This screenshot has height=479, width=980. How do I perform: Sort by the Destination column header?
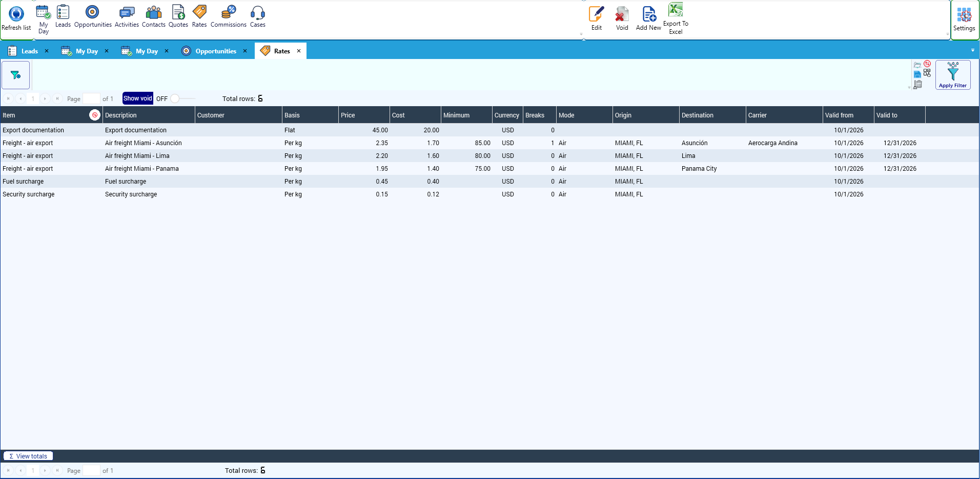[712, 115]
